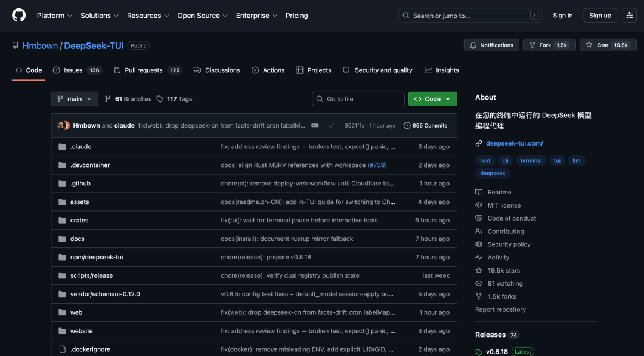Expand the Solutions menu
Screen dimensions: 644x356
pyautogui.click(x=100, y=16)
